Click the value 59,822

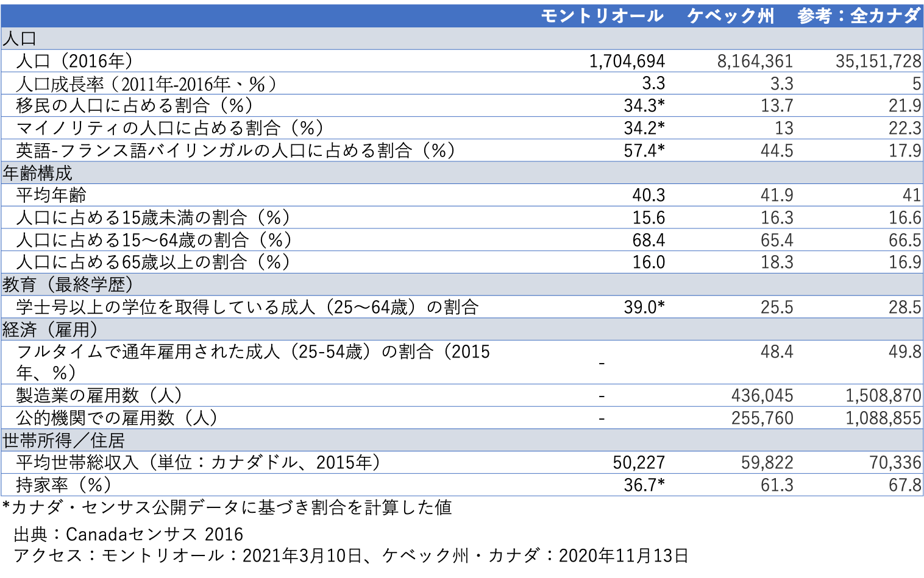(x=767, y=462)
